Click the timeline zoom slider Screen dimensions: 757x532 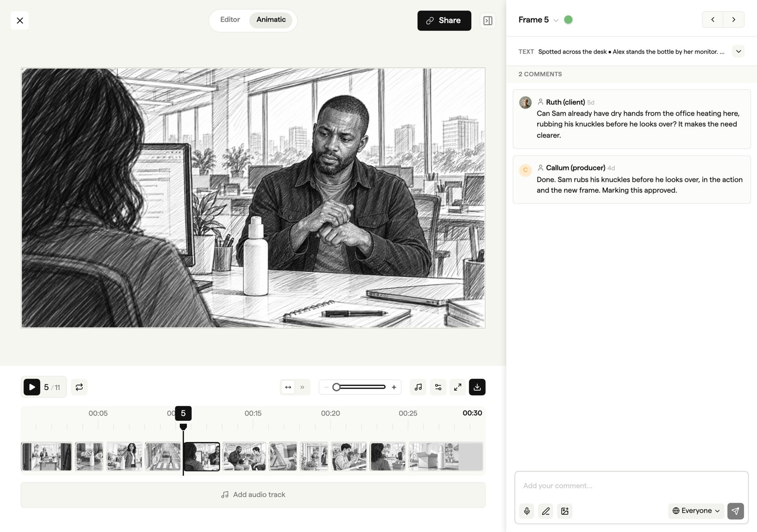360,387
